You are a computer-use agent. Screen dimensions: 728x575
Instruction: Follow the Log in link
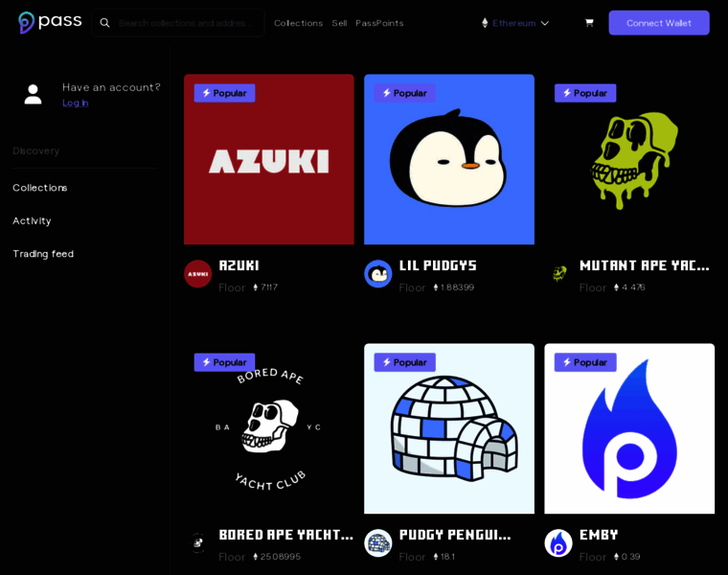click(76, 103)
